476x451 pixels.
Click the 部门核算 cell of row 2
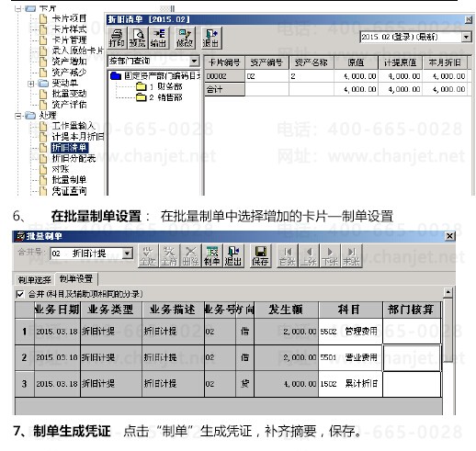[412, 358]
